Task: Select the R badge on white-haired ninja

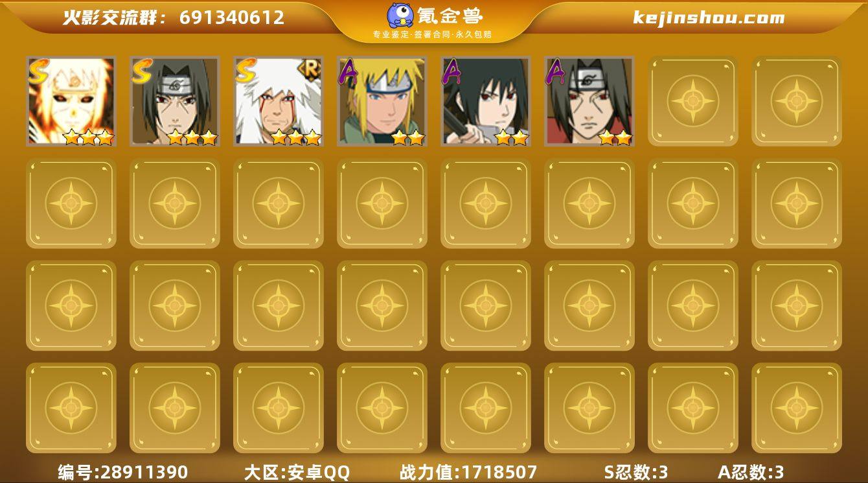Action: (309, 67)
